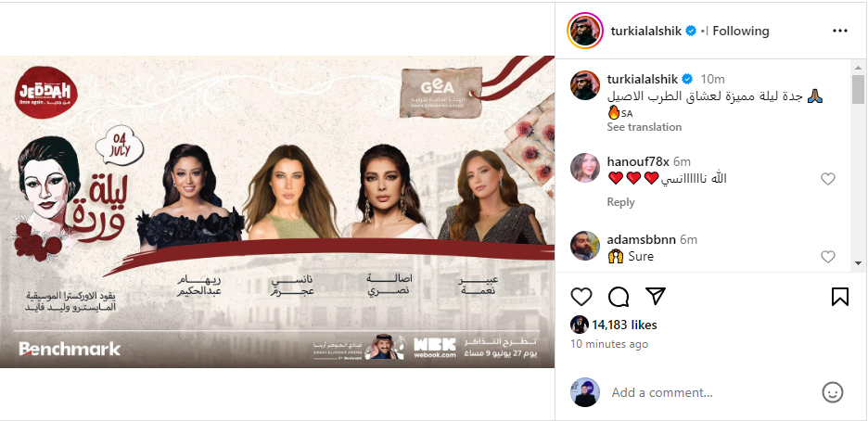Reply to hanouf78x's comment
This screenshot has height=421, width=868.
[x=620, y=202]
